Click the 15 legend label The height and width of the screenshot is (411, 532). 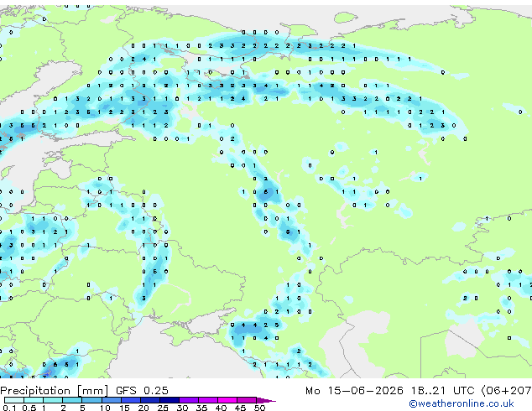124,408
